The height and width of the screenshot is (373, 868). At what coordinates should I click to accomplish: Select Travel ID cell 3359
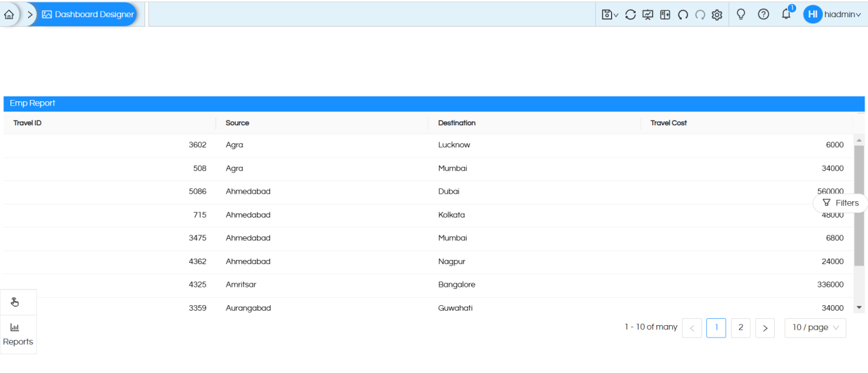197,309
